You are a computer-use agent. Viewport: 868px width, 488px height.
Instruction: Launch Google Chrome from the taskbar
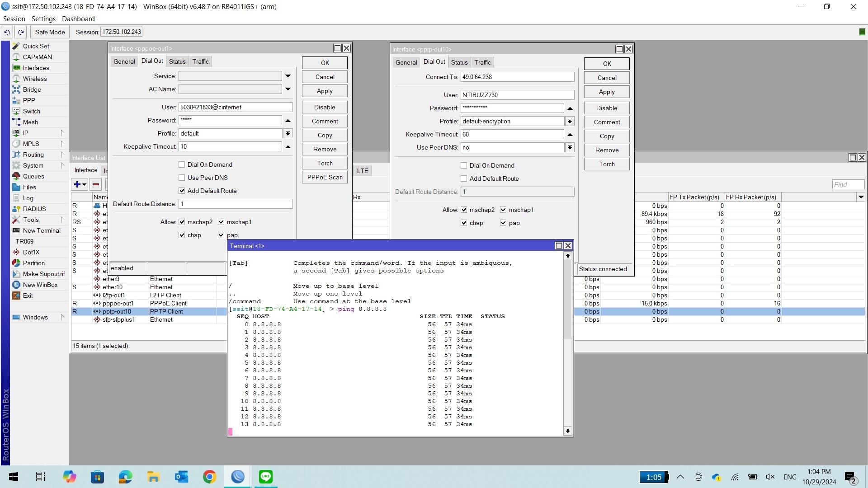point(209,477)
